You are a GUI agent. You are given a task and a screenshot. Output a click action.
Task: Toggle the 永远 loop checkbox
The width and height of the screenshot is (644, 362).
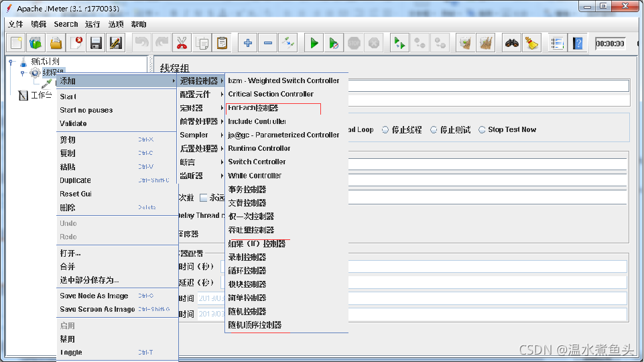pyautogui.click(x=203, y=198)
